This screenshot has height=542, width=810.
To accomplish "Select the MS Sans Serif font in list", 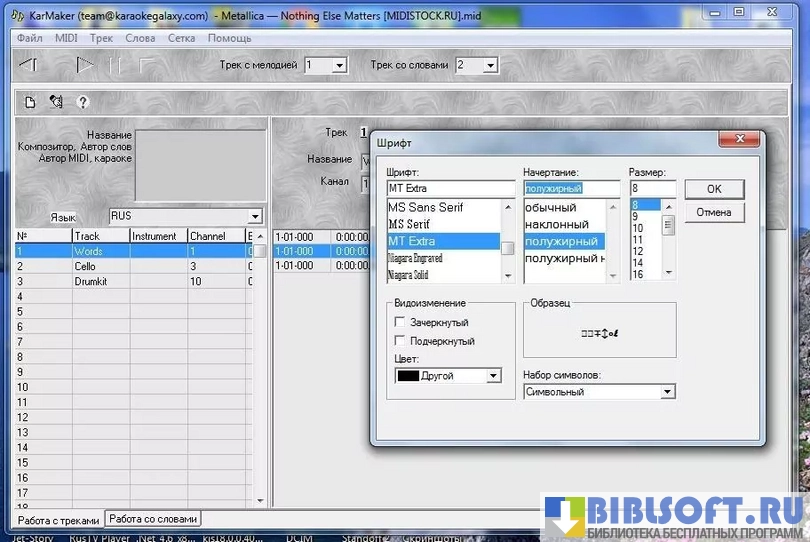I will [x=425, y=207].
